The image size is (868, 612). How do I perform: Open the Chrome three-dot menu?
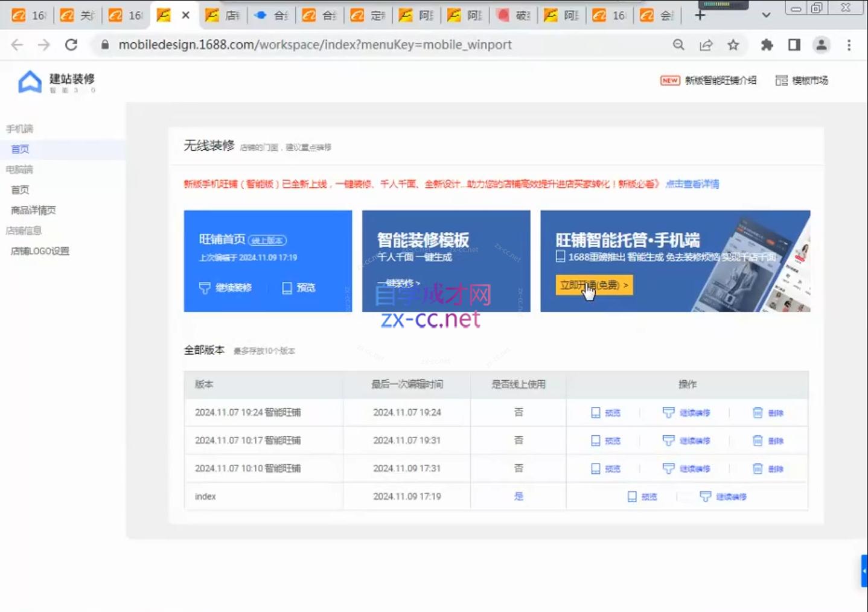(849, 45)
